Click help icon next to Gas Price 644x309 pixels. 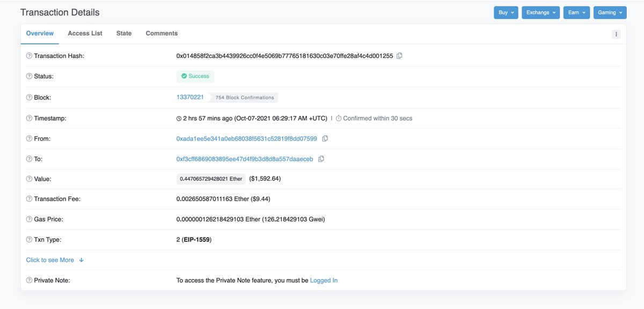[x=29, y=219]
